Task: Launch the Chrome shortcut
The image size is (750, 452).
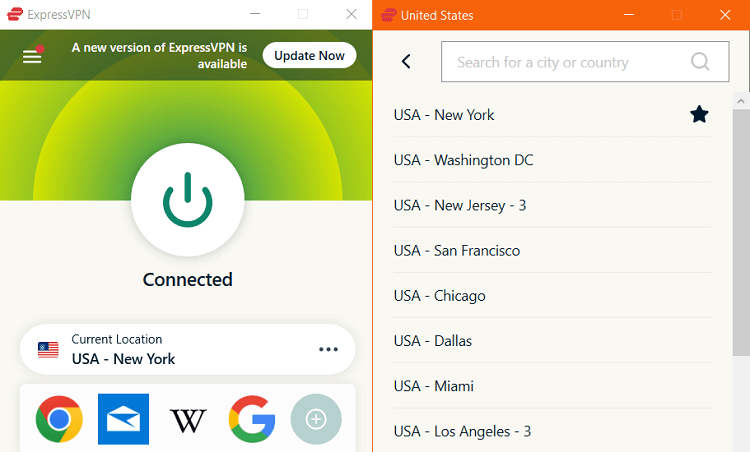Action: click(x=59, y=419)
